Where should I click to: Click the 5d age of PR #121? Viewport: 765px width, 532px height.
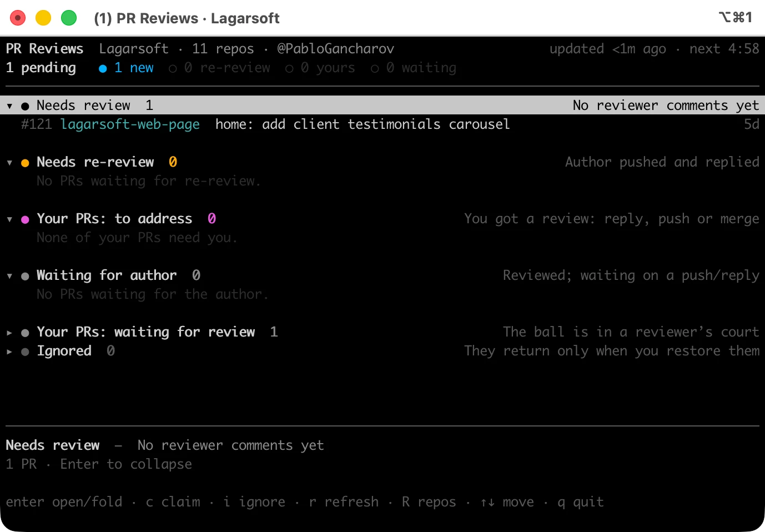pyautogui.click(x=752, y=124)
